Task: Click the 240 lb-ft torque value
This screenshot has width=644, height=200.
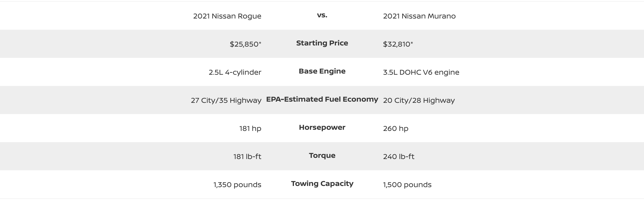Action: (398, 156)
